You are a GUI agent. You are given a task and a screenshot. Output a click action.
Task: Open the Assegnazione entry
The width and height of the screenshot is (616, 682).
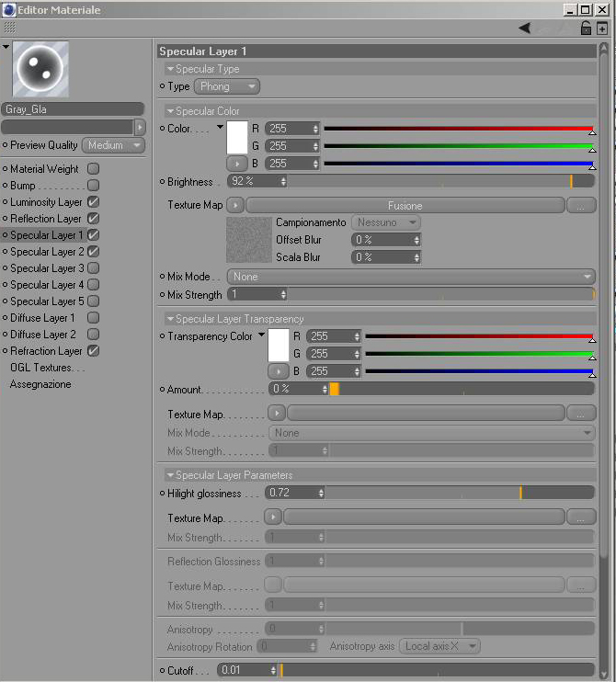[x=40, y=384]
